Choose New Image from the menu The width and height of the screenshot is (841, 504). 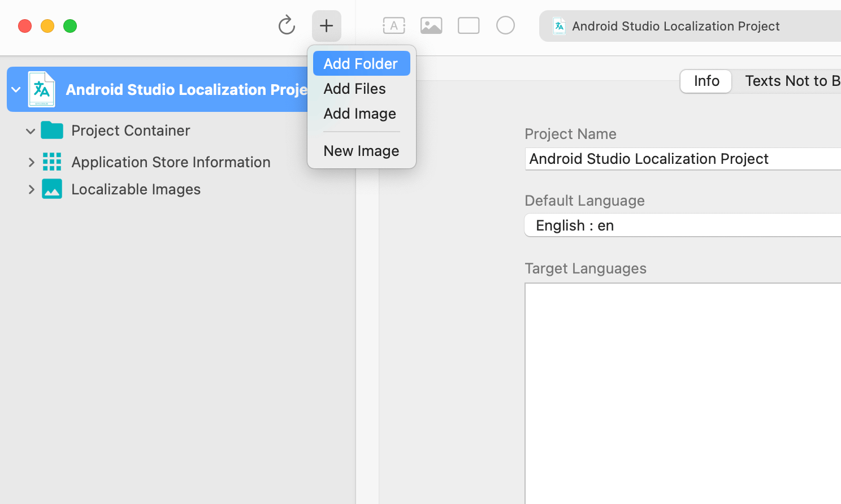(x=362, y=151)
